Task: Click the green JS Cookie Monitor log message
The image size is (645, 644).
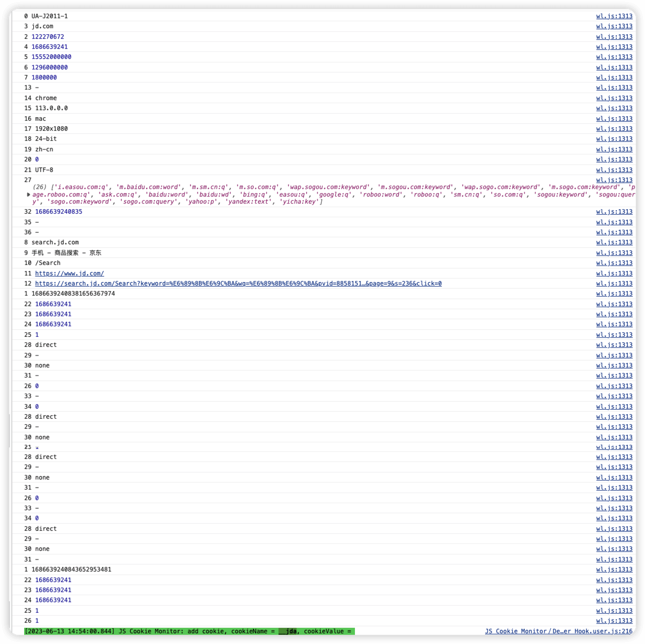Action: [x=189, y=631]
